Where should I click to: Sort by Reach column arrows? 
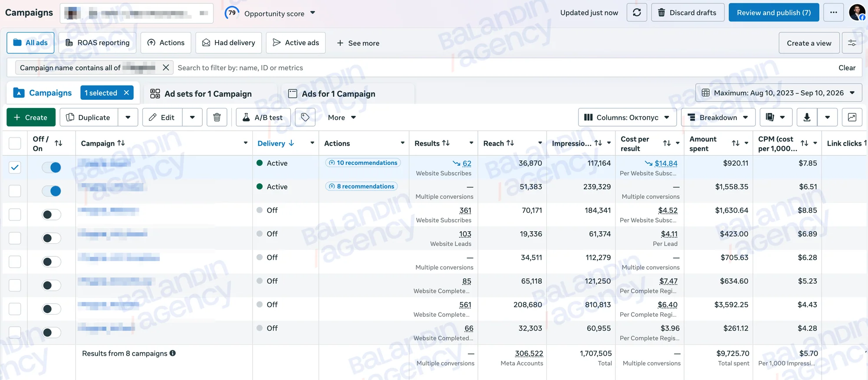[x=510, y=143]
